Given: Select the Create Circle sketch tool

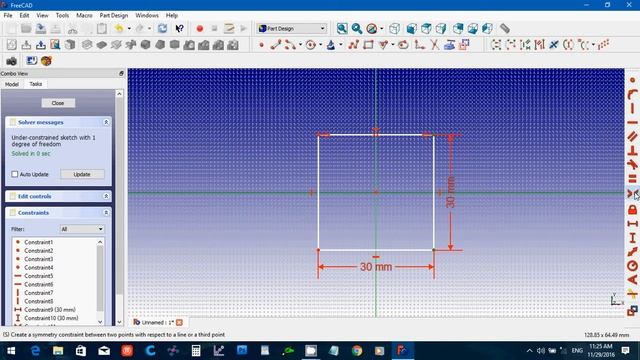Looking at the screenshot, I should coord(311,45).
